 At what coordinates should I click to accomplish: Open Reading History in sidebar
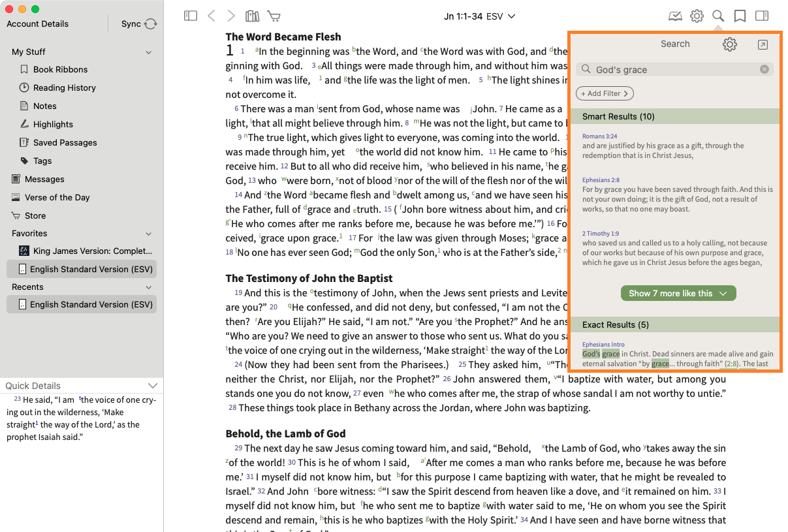(x=64, y=87)
